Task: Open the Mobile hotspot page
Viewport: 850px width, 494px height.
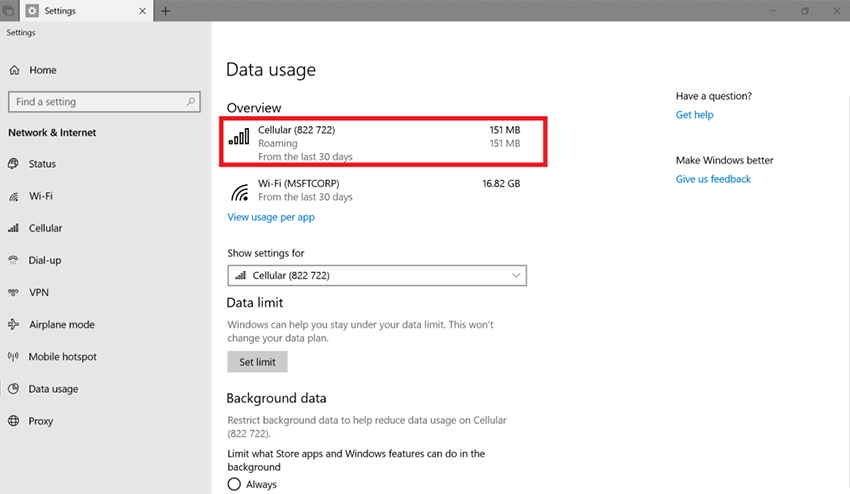Action: coord(63,356)
